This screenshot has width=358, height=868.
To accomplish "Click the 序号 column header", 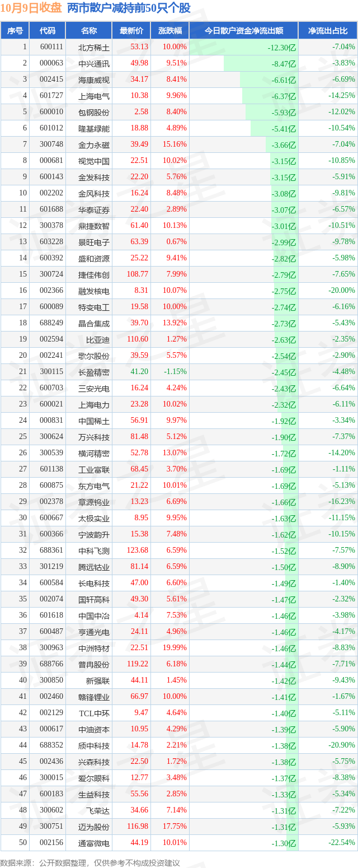I will click(x=15, y=31).
